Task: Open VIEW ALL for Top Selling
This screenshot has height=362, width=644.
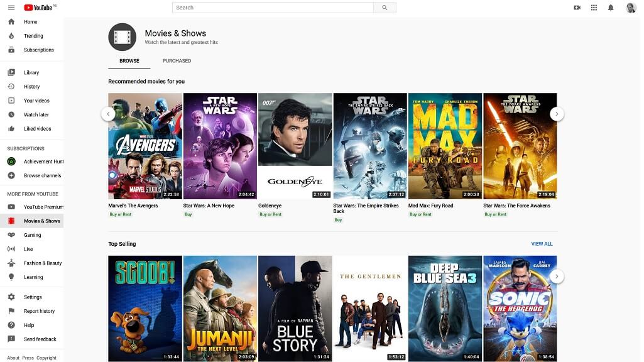Action: click(542, 243)
